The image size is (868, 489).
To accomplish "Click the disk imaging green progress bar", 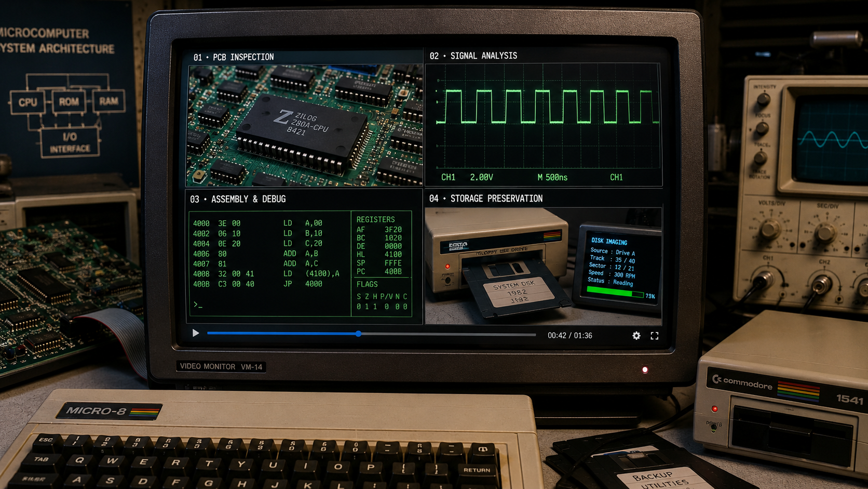I will (615, 293).
